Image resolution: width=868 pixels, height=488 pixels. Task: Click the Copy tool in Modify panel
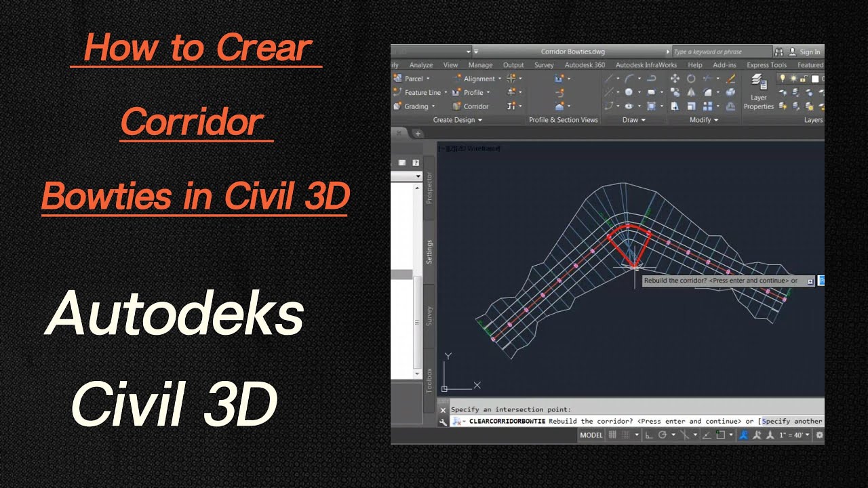point(675,92)
